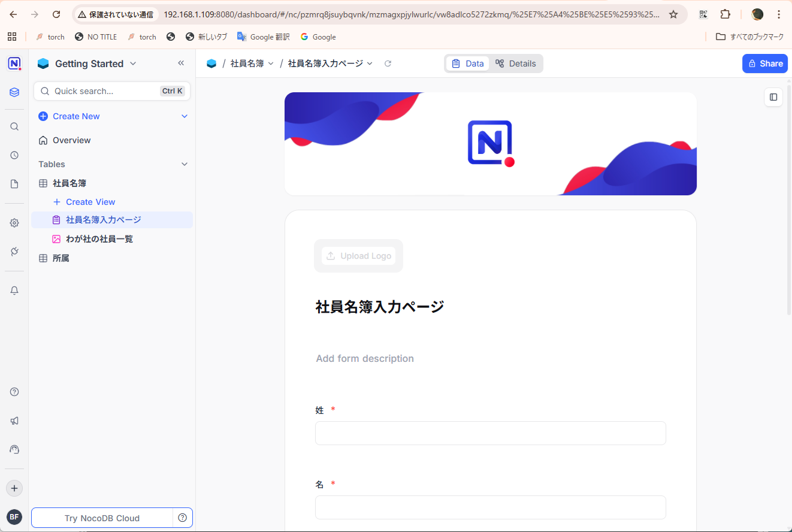Open the 社員名簿入力ページ view dropdown

370,64
